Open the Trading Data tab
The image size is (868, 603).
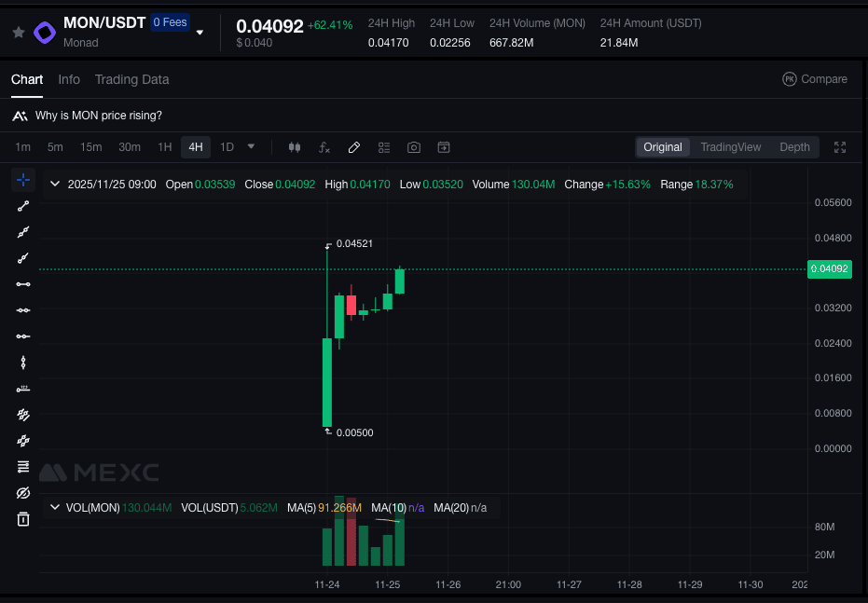tap(131, 79)
